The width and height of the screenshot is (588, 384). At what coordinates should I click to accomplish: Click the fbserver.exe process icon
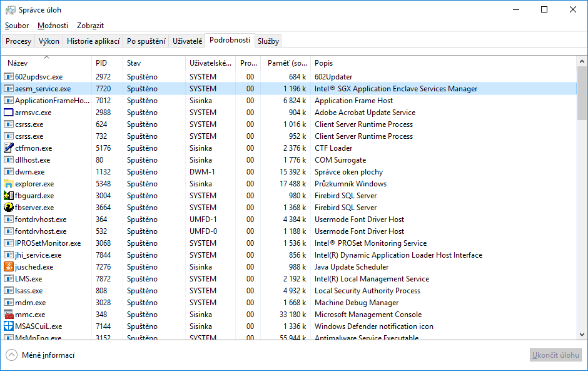[9, 208]
